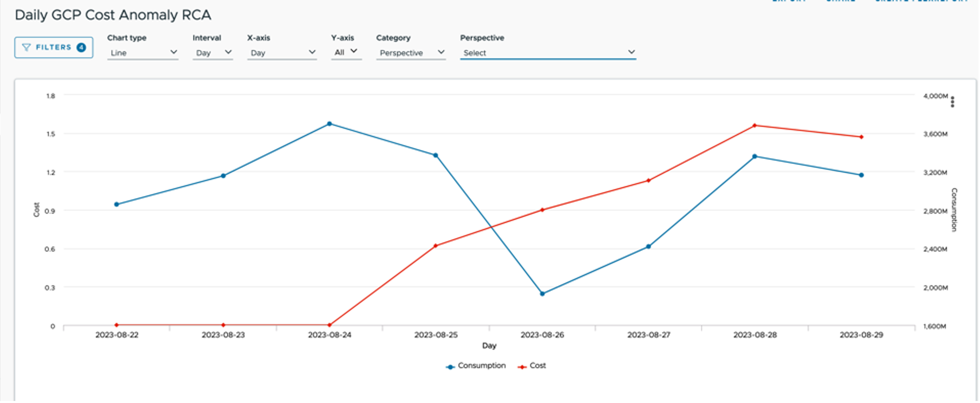Click the Filters button

click(54, 47)
